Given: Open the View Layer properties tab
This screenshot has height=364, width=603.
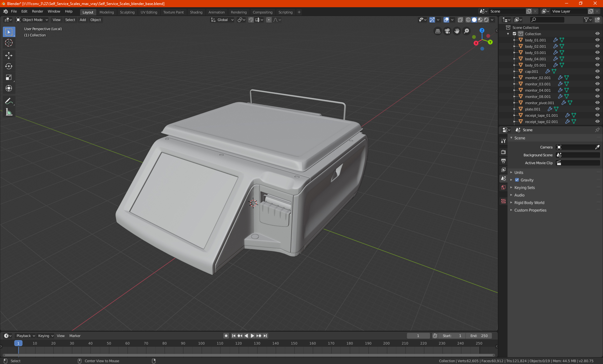Looking at the screenshot, I should click(503, 170).
